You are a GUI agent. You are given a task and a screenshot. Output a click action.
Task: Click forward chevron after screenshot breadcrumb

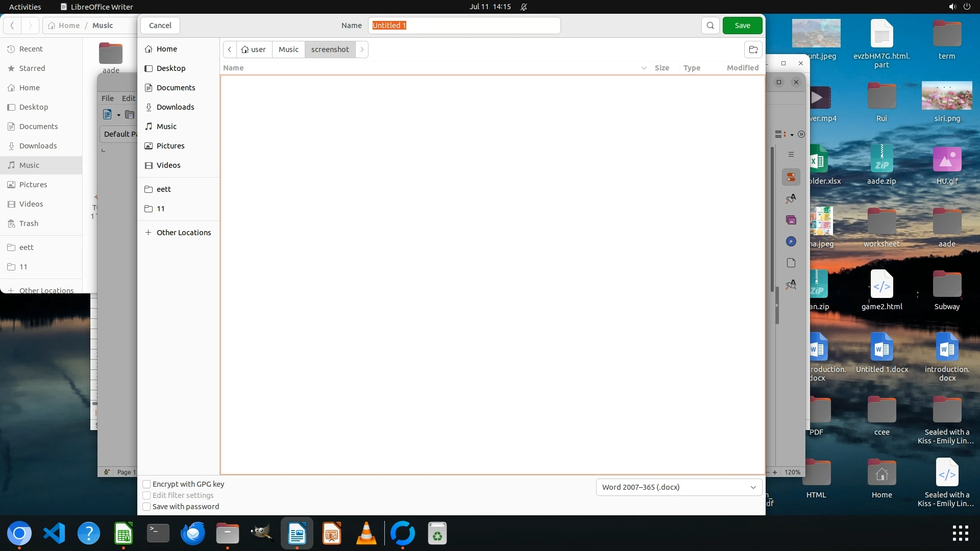(362, 49)
